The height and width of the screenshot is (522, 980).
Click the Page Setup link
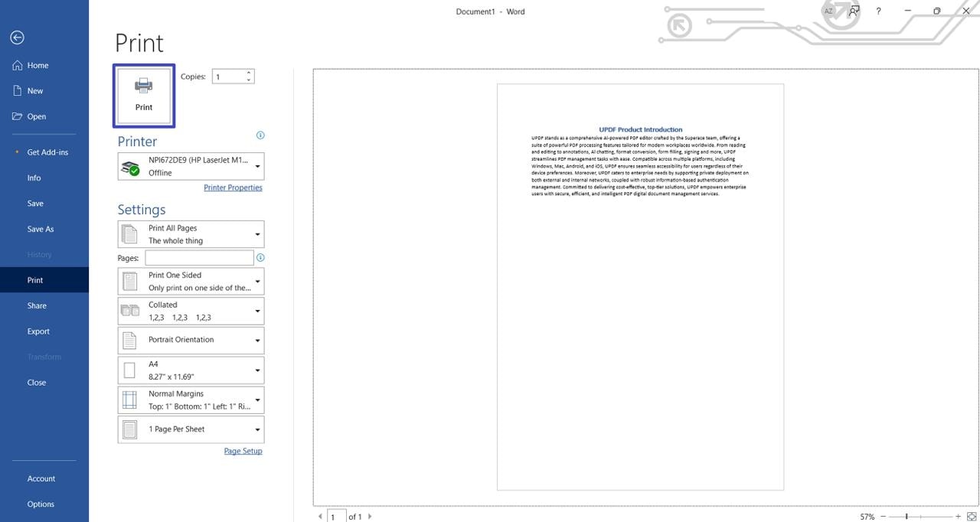(243, 451)
